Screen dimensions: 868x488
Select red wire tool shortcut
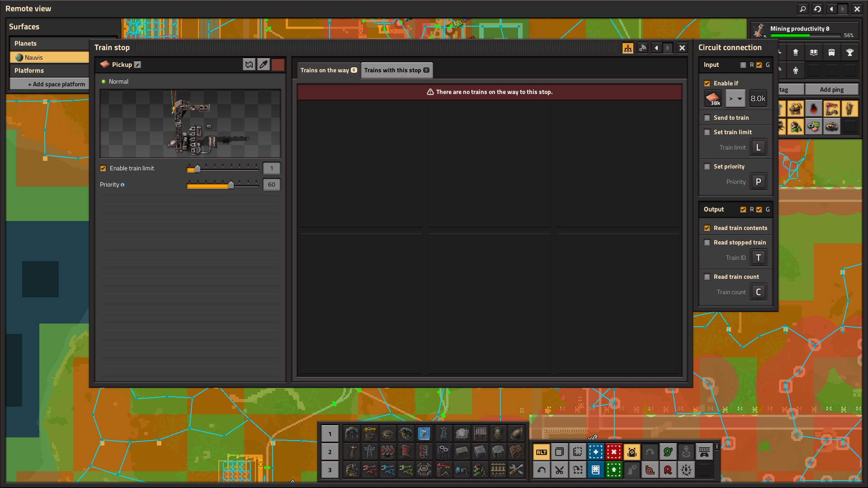click(668, 470)
